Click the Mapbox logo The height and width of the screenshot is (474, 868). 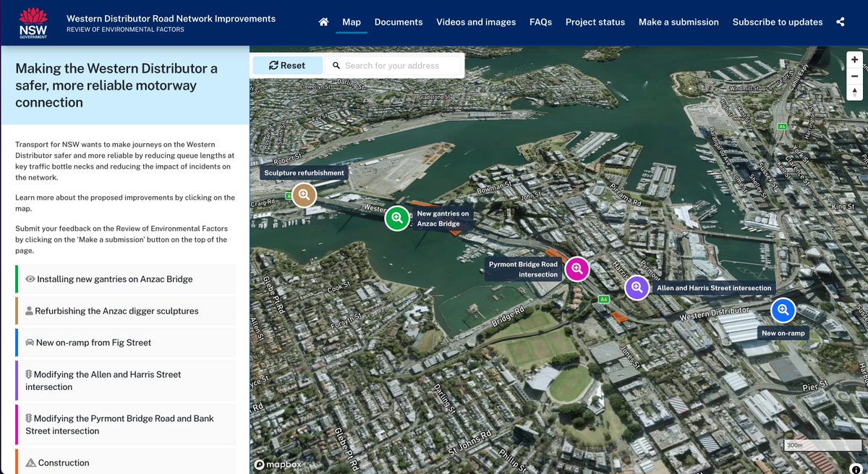click(278, 465)
